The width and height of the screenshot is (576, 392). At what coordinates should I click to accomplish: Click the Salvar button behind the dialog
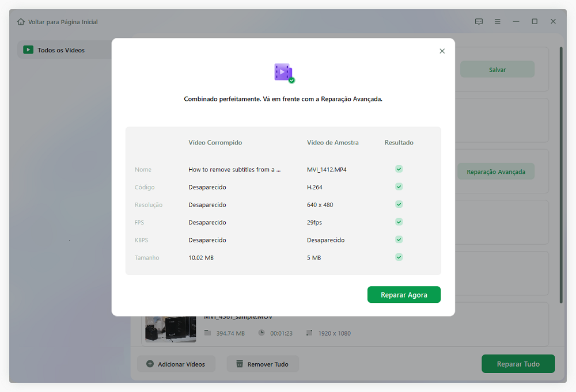tap(497, 70)
